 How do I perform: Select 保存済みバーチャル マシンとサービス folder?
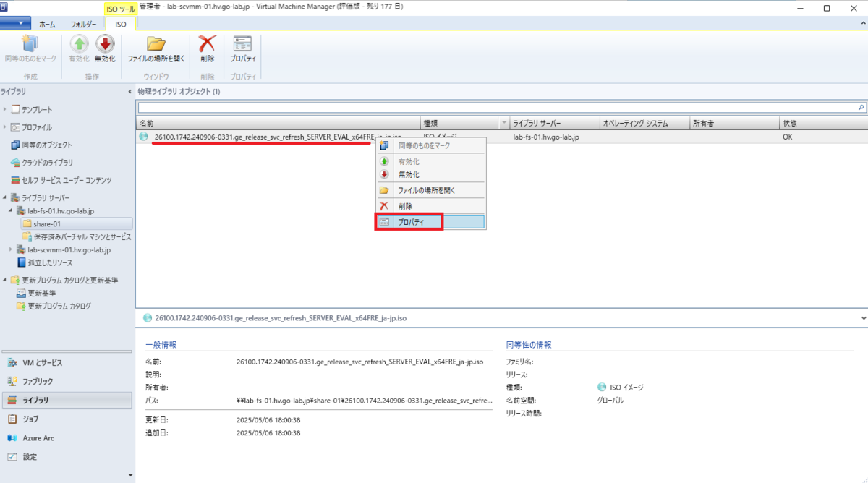77,236
